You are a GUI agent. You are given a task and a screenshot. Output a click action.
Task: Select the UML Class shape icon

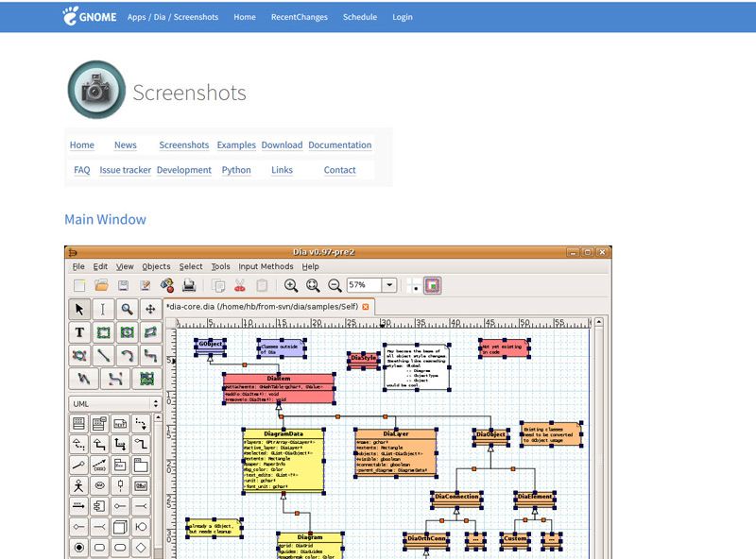point(78,424)
